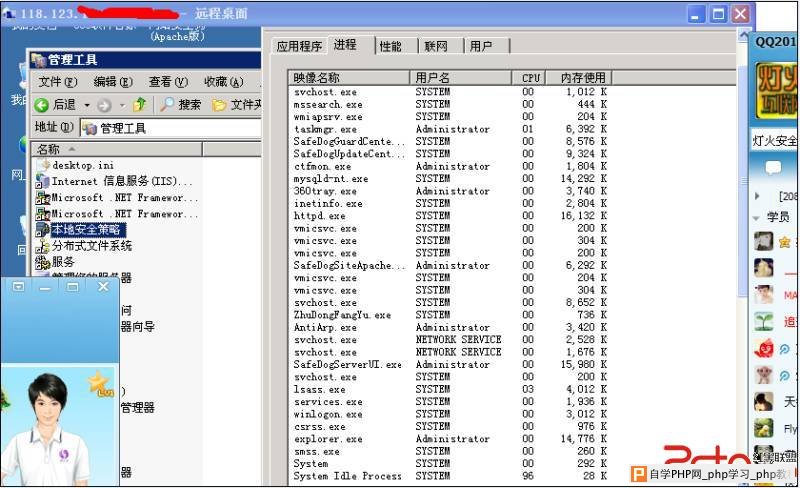Select the AntiArp.exe process row
This screenshot has height=488, width=800.
tap(450, 327)
